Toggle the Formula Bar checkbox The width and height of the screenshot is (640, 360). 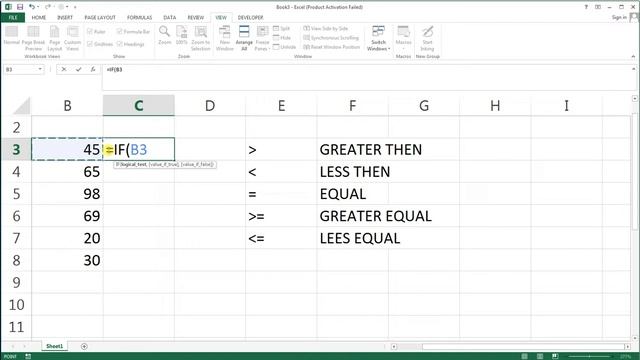[x=133, y=31]
